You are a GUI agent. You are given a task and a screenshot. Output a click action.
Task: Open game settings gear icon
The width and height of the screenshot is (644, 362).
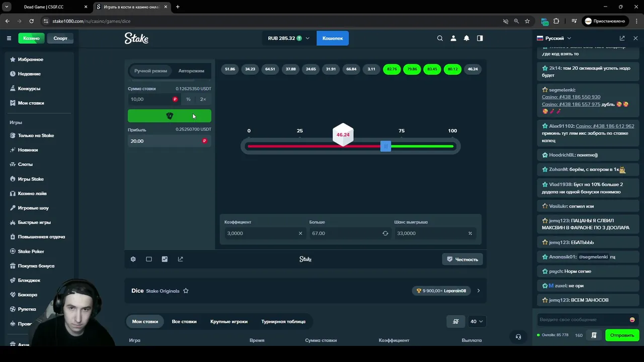133,259
